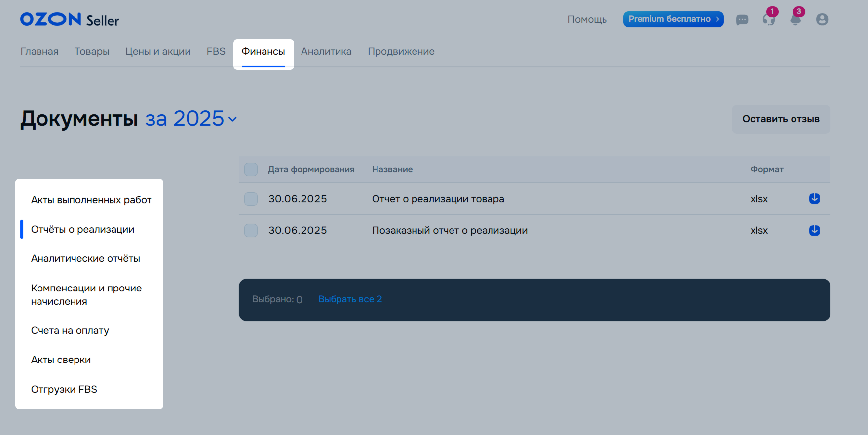The width and height of the screenshot is (868, 435).
Task: Click date 30.06.2025 in Отчет о реализации товара row
Action: pyautogui.click(x=298, y=199)
